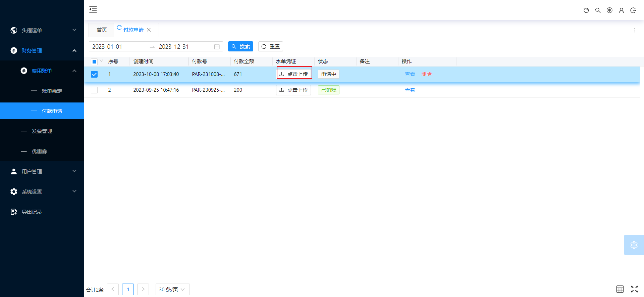Click the 费用账单 yen icon
This screenshot has height=297, width=644.
24,71
